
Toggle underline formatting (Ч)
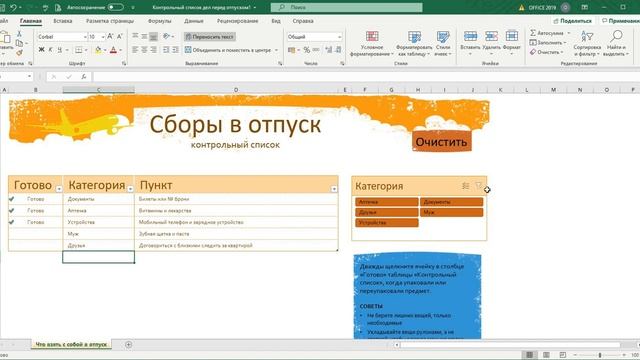(60, 50)
